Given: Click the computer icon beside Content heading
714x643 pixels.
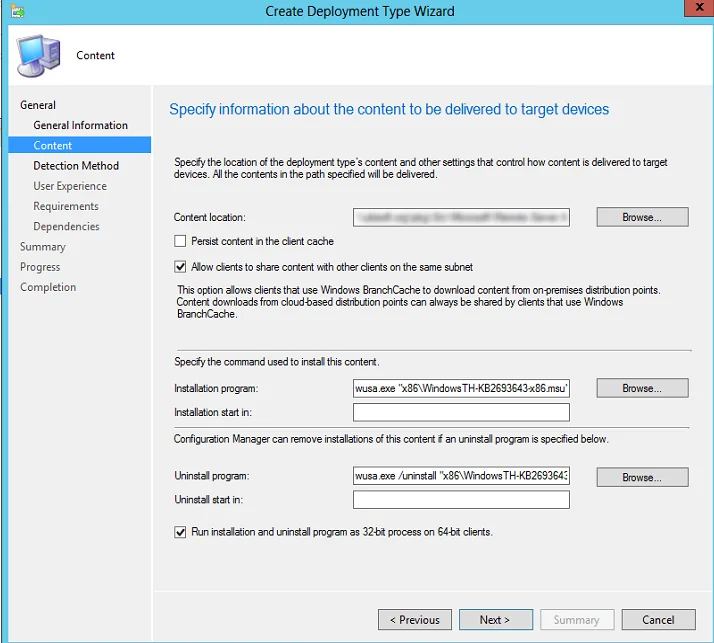Looking at the screenshot, I should tap(39, 56).
